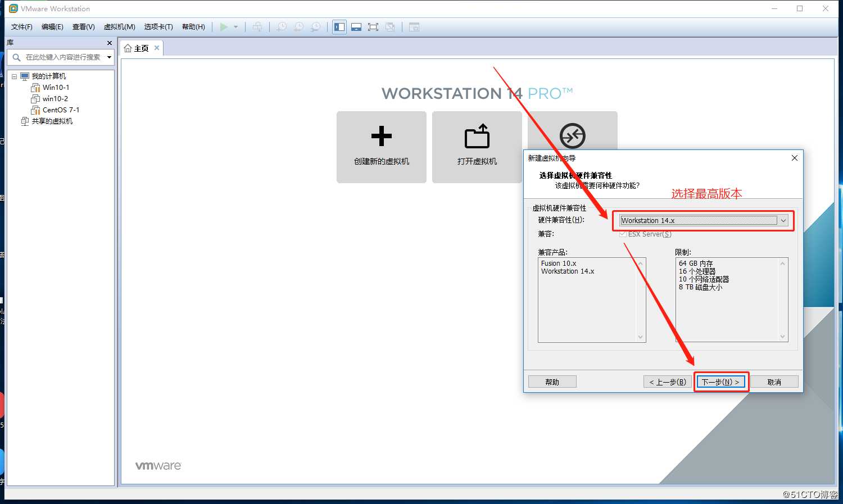Click the console view toolbar icon
The width and height of the screenshot is (843, 504).
414,27
